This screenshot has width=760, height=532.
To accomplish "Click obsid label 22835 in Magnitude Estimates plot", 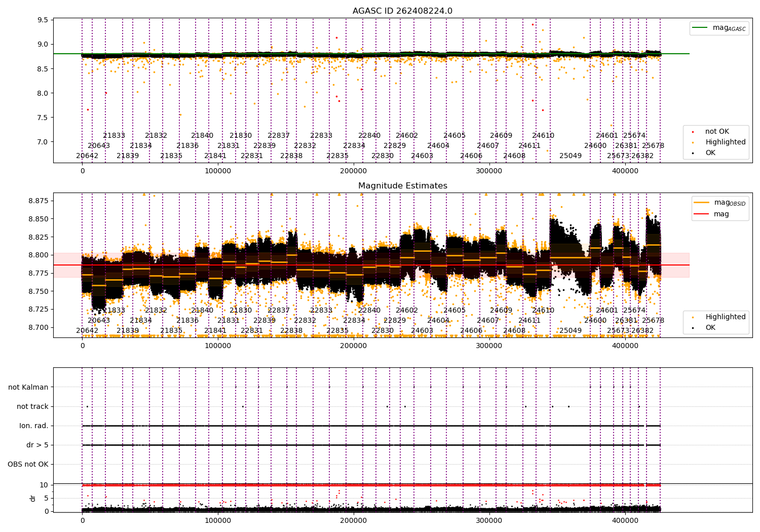I will point(337,331).
